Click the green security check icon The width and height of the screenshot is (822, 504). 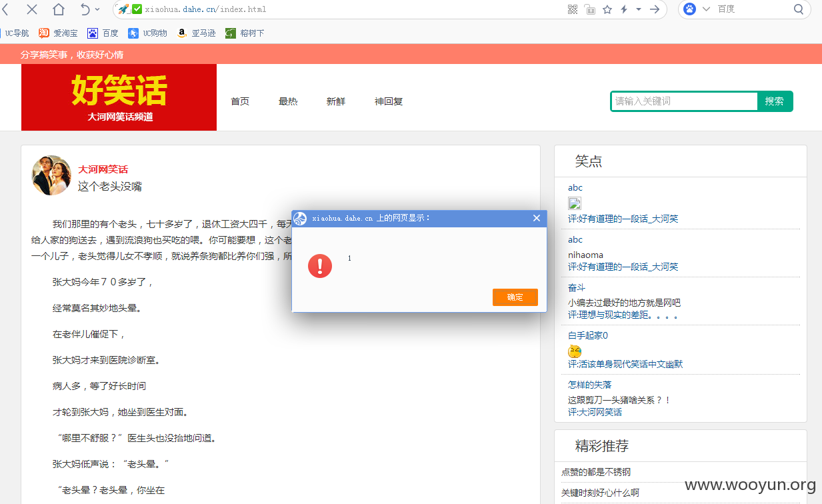[137, 9]
